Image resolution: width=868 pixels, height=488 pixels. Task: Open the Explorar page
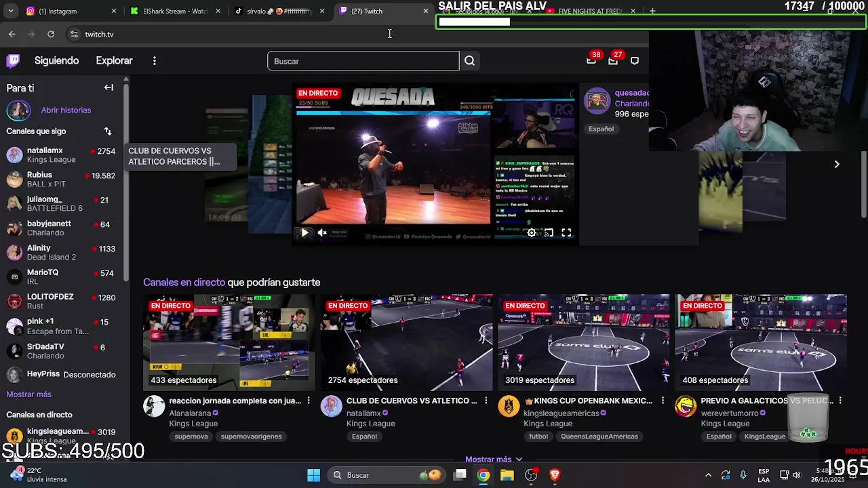pyautogui.click(x=114, y=61)
